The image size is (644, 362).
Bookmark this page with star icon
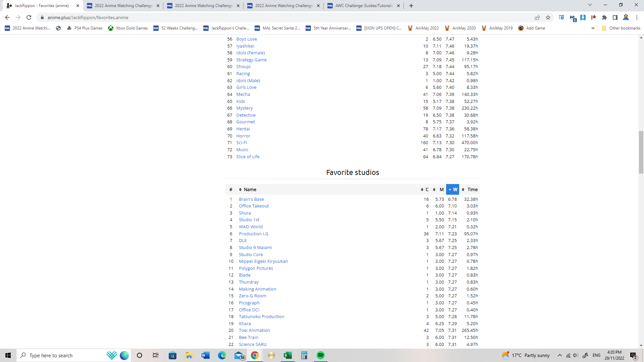click(548, 17)
